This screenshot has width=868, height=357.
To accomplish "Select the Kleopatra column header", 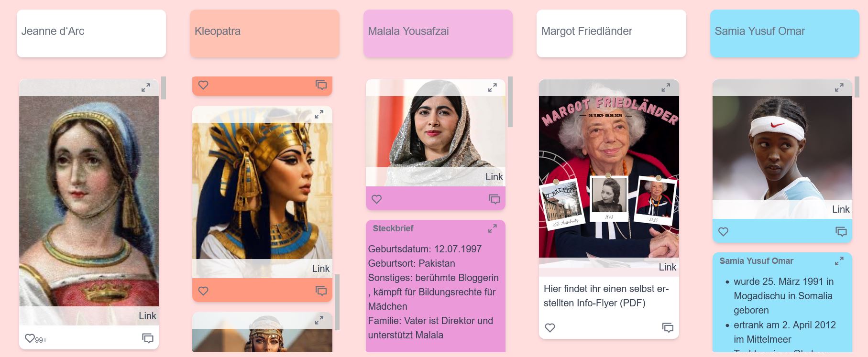I will tap(265, 33).
